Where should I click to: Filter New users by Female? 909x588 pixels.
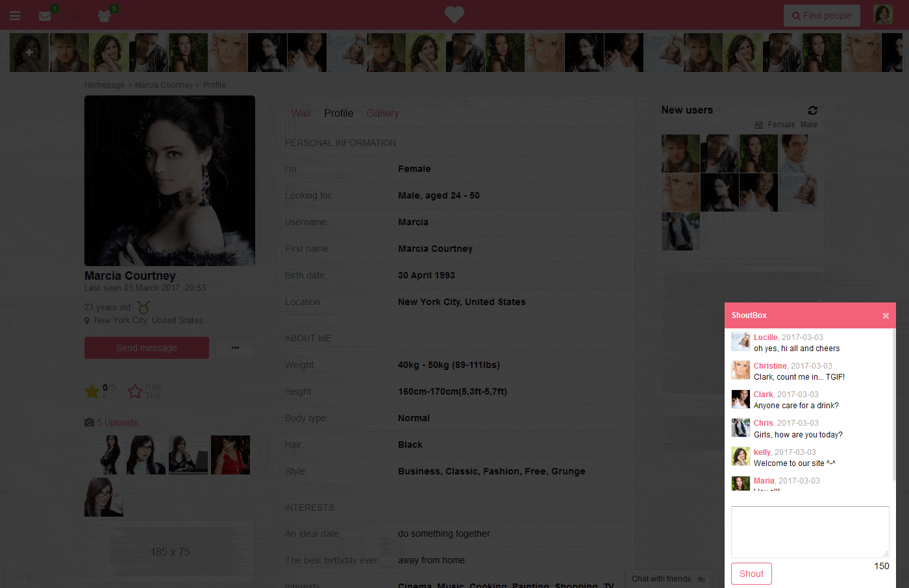[x=782, y=125]
